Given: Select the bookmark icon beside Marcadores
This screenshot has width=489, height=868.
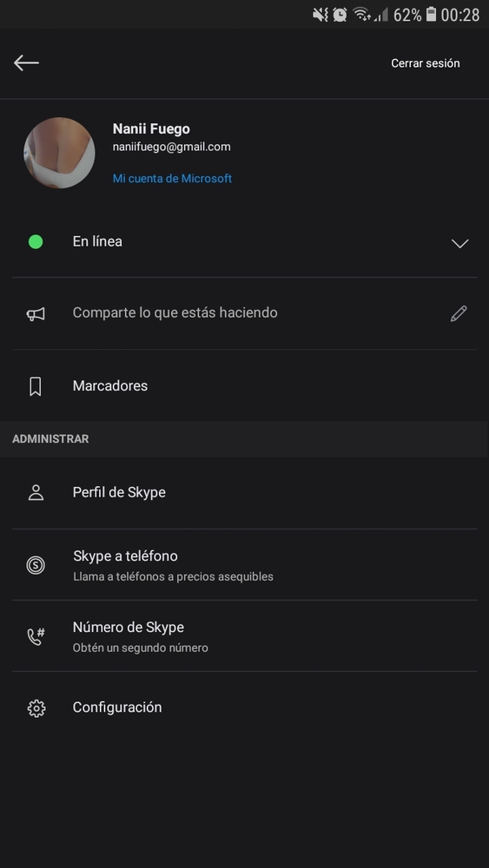Looking at the screenshot, I should [36, 386].
